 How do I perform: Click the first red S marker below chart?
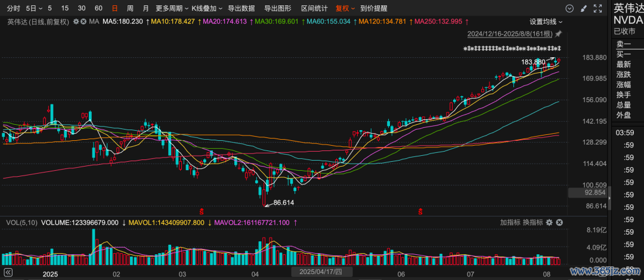point(202,212)
